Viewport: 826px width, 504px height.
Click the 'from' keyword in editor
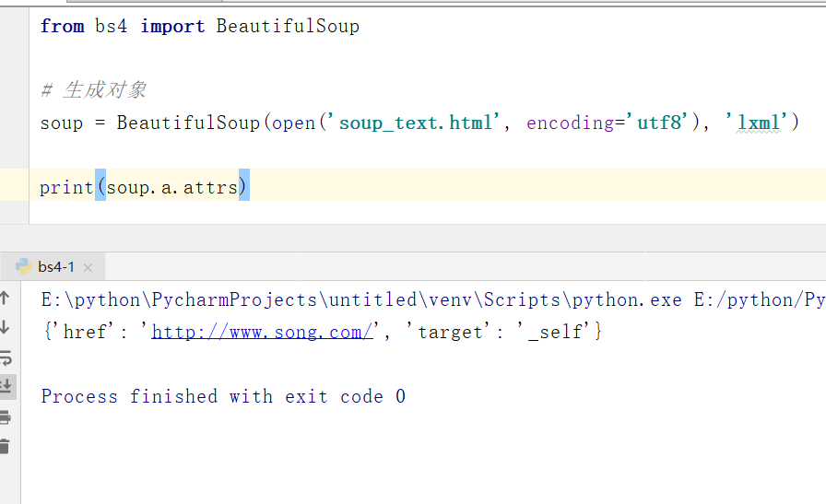tap(62, 26)
